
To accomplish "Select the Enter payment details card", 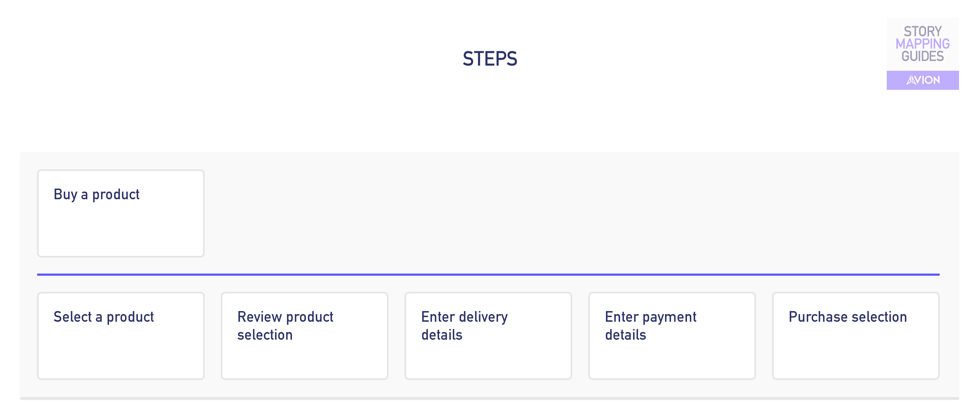I will click(672, 336).
